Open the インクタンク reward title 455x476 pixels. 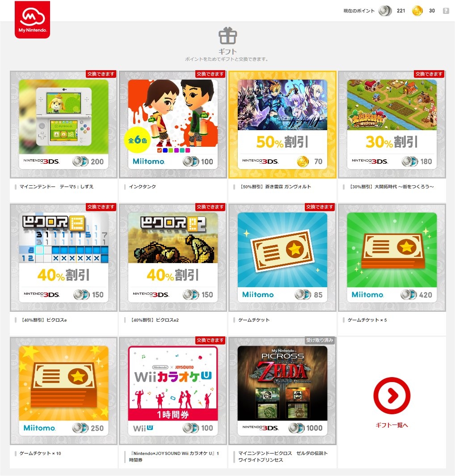point(142,187)
